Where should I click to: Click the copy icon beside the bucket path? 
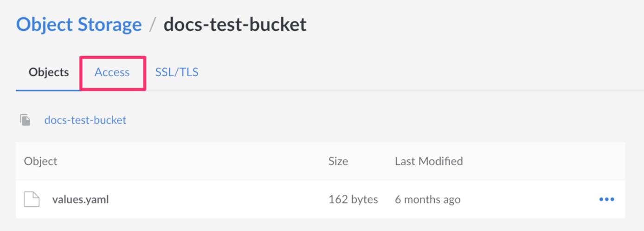click(26, 120)
